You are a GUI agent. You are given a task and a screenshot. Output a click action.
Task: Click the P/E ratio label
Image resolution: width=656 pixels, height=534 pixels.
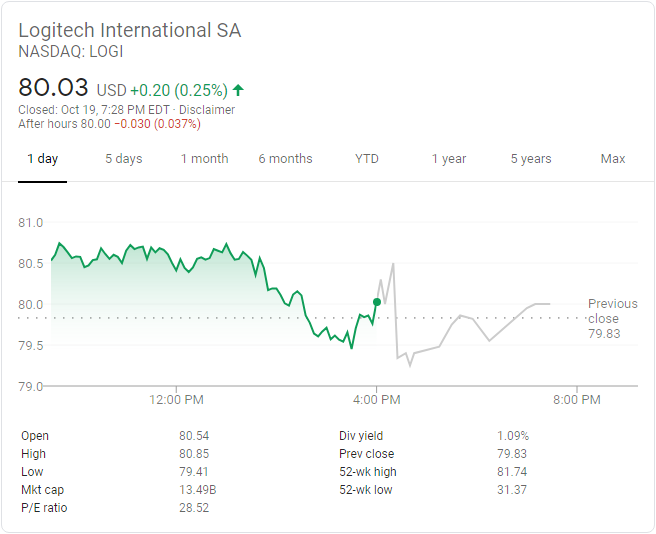[x=44, y=508]
